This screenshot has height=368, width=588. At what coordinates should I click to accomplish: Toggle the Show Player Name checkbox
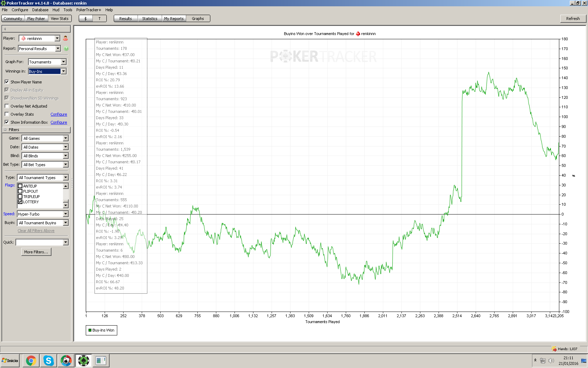point(7,82)
